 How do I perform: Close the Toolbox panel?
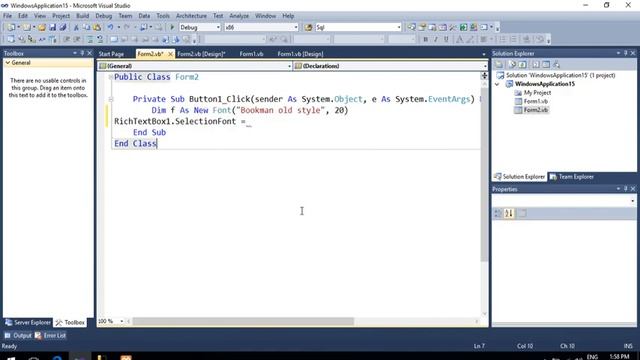(89, 53)
